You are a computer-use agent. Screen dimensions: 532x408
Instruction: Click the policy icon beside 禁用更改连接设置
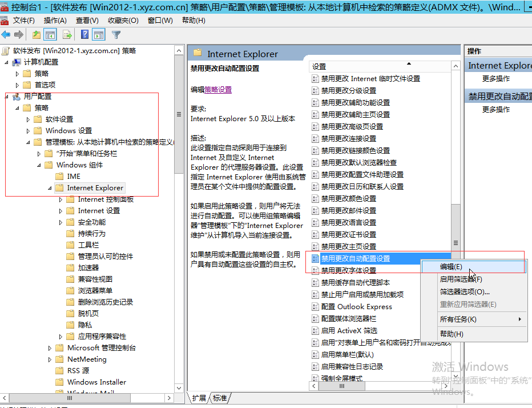point(315,139)
